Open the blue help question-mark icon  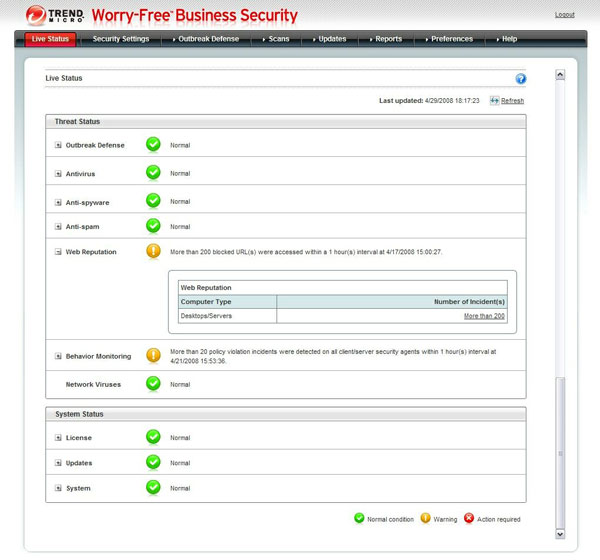click(x=520, y=79)
